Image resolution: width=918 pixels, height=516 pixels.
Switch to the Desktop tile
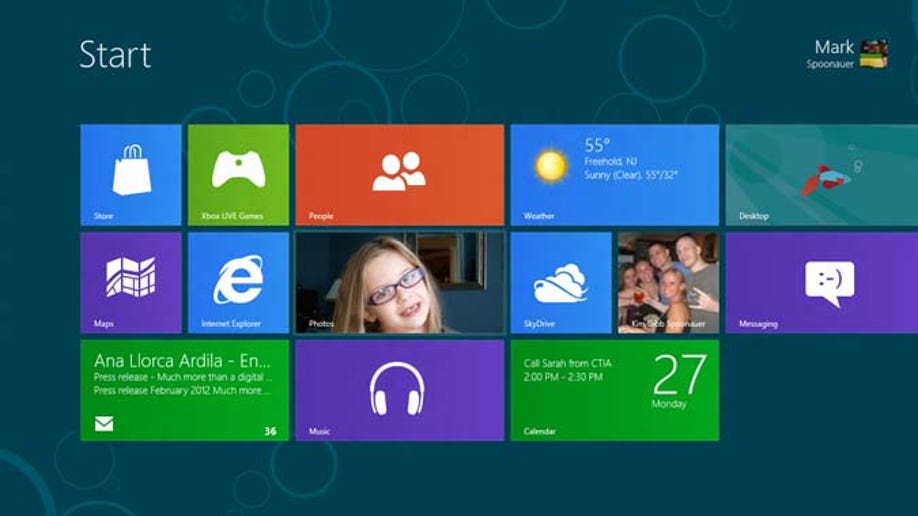click(822, 175)
